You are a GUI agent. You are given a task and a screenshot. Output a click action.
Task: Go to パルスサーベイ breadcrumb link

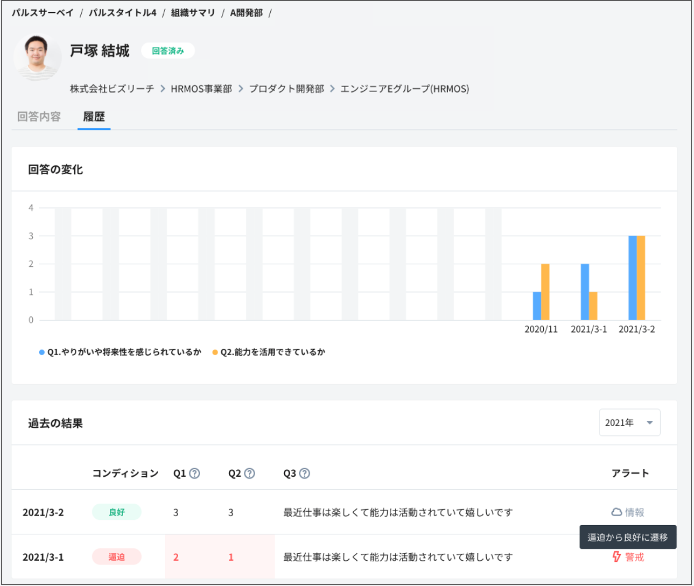[42, 13]
